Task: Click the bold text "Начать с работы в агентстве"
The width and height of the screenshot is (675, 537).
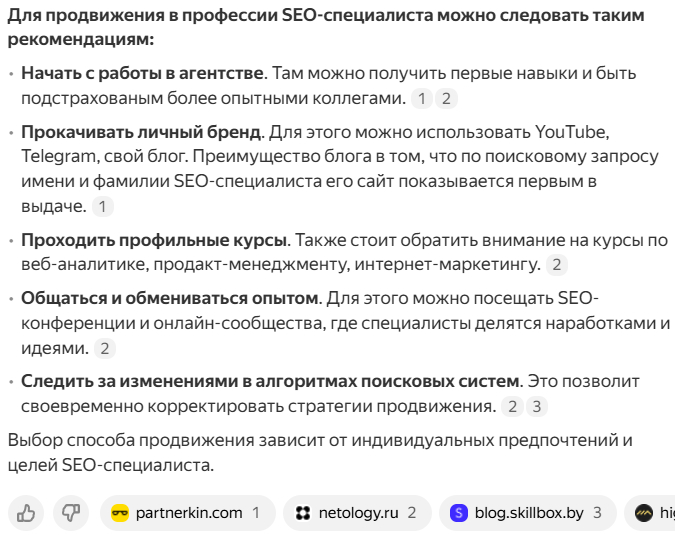Action: [x=142, y=74]
